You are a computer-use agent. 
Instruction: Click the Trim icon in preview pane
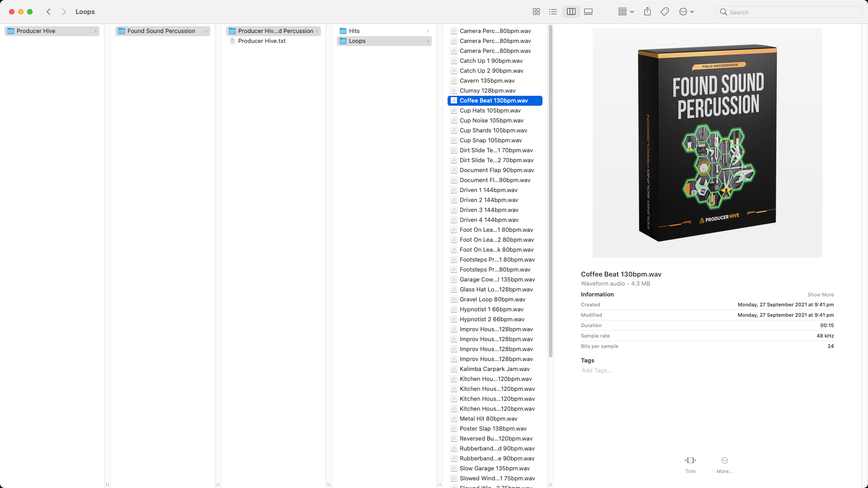click(x=690, y=460)
